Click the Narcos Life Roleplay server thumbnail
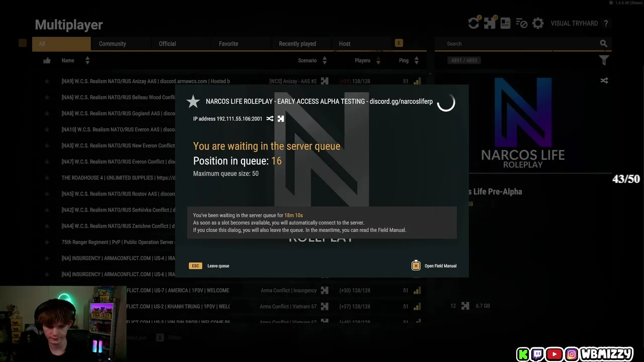The height and width of the screenshot is (362, 644). pos(523,123)
